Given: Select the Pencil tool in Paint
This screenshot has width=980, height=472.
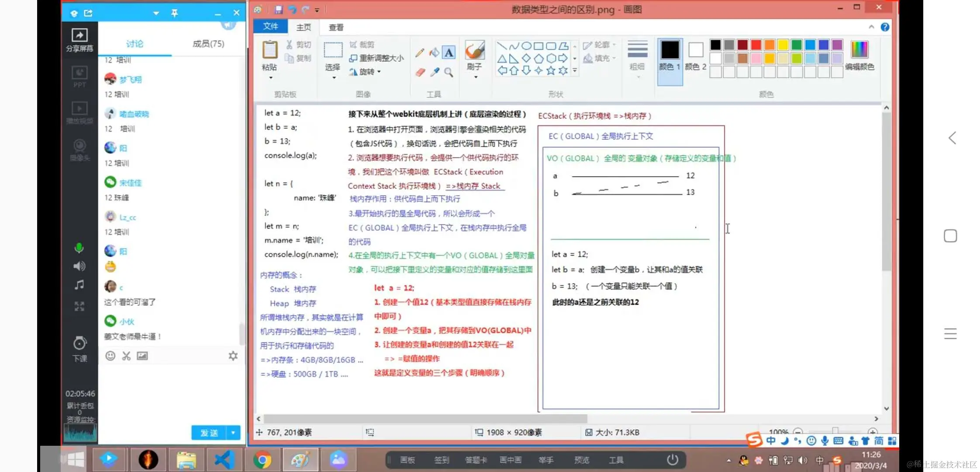Looking at the screenshot, I should point(420,53).
